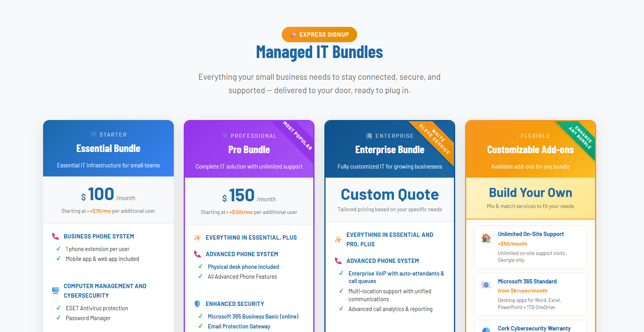Click the Express Signup badge button

click(319, 34)
